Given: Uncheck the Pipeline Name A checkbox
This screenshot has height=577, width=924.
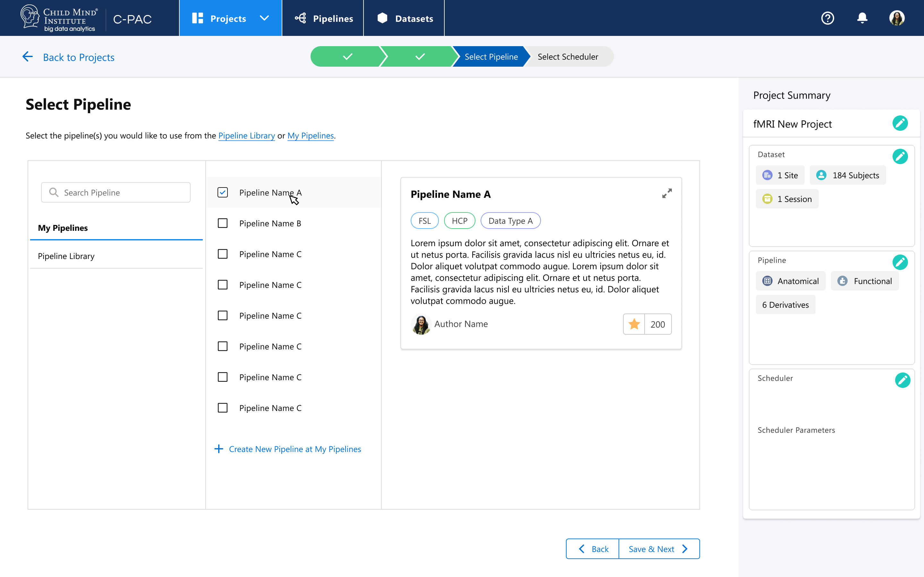Looking at the screenshot, I should click(x=223, y=192).
